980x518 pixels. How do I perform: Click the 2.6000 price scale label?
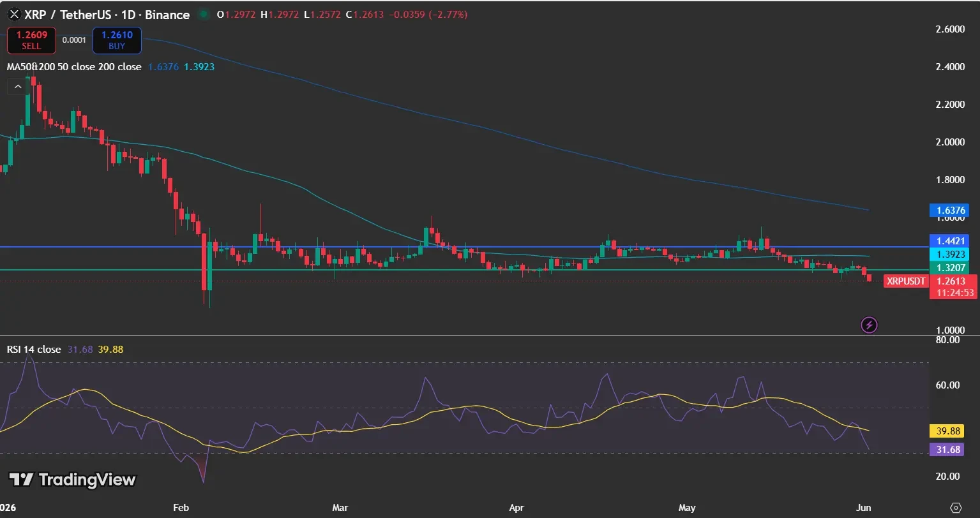949,29
